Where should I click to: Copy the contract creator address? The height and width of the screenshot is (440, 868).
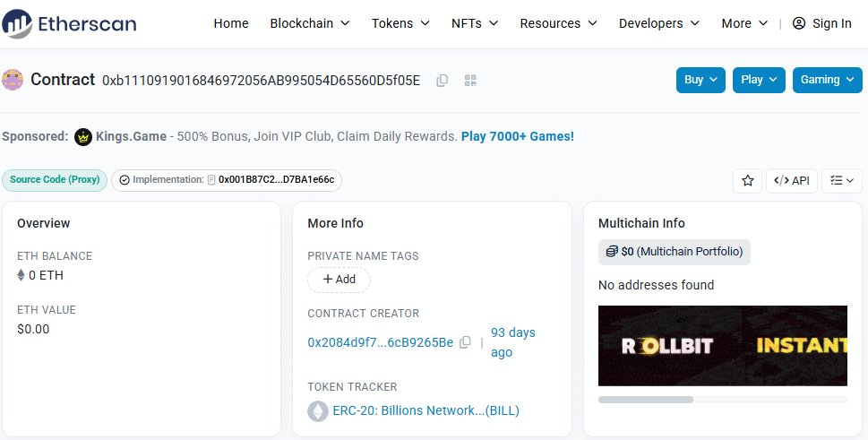(x=466, y=342)
